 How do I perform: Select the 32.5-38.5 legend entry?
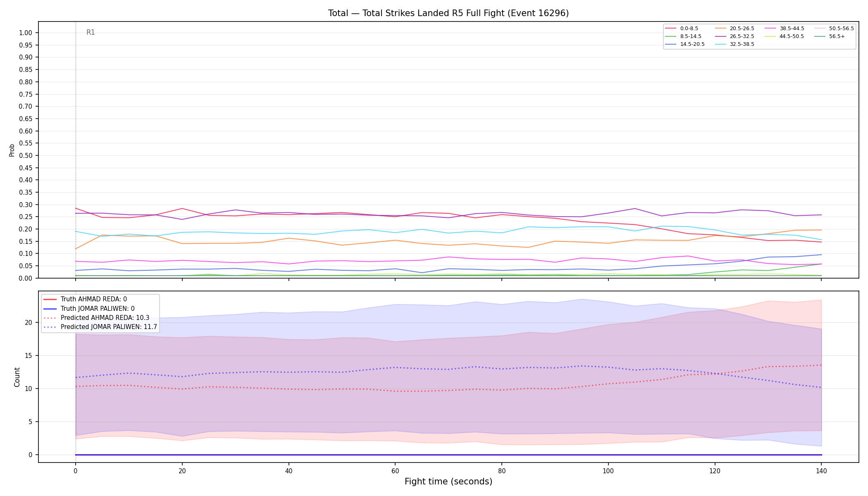[734, 44]
